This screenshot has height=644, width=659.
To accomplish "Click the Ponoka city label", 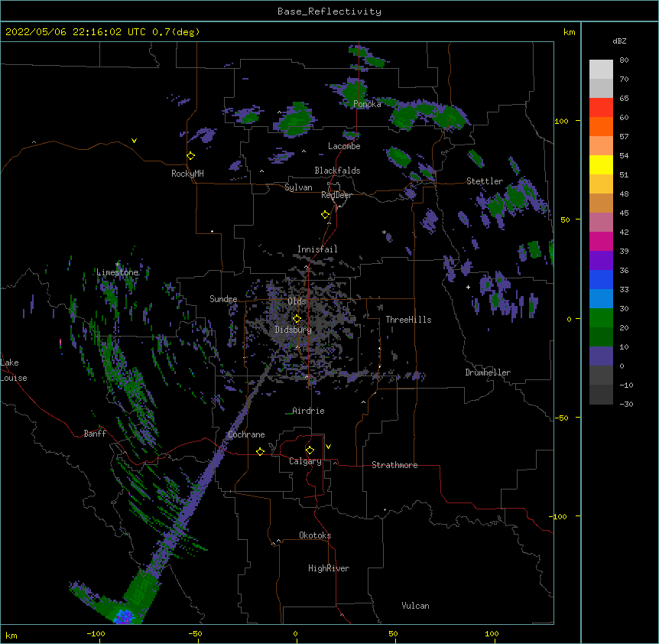I will pyautogui.click(x=367, y=104).
